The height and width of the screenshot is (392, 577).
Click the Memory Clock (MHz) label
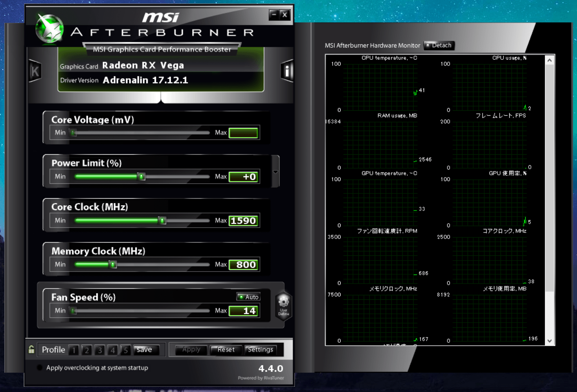(98, 251)
